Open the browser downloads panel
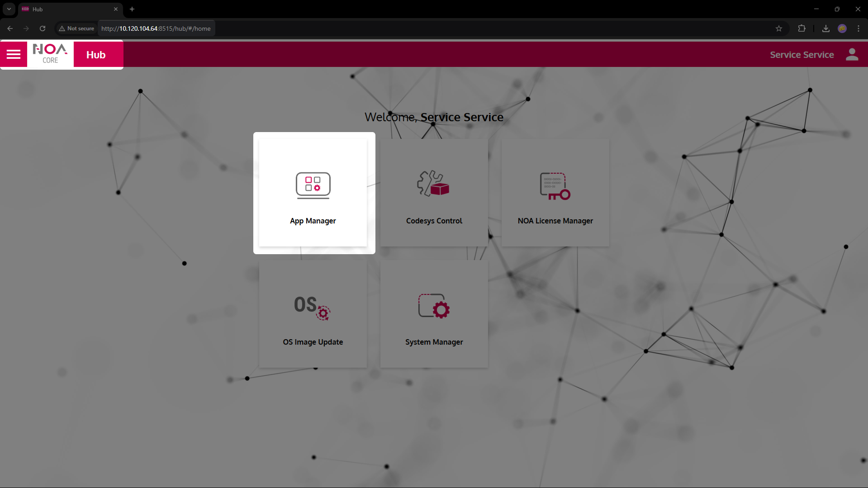The width and height of the screenshot is (868, 488). [x=825, y=28]
